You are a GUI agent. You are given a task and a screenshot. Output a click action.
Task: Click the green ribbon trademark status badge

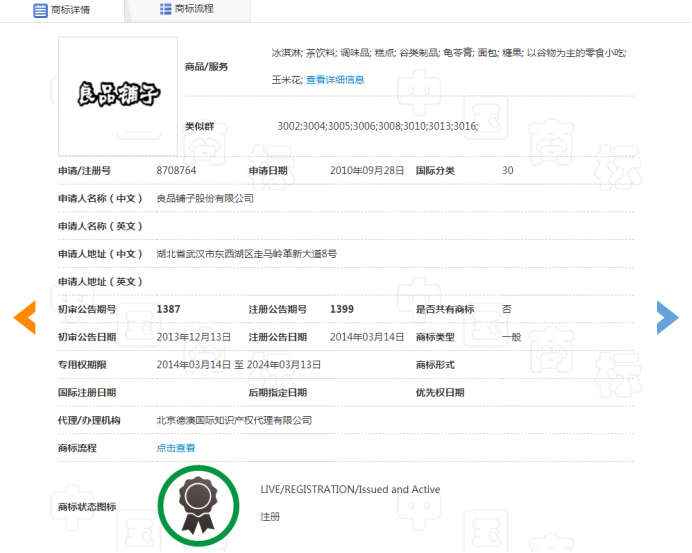pyautogui.click(x=198, y=505)
